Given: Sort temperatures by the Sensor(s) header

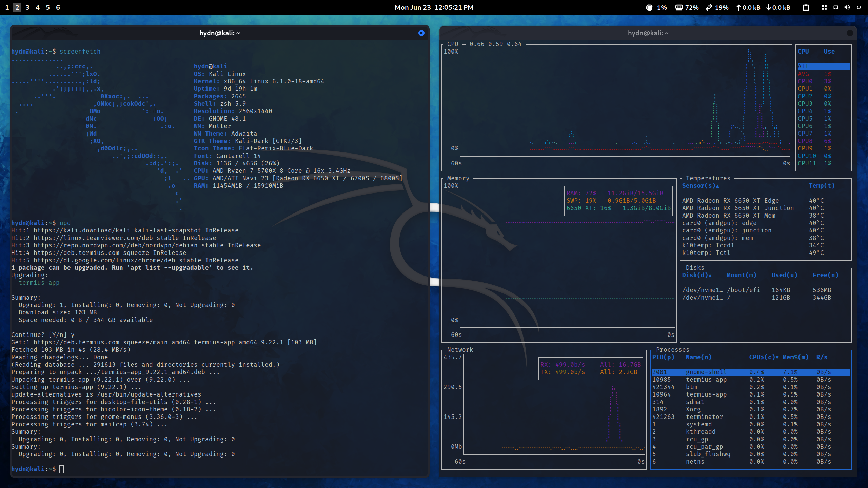Looking at the screenshot, I should (701, 186).
